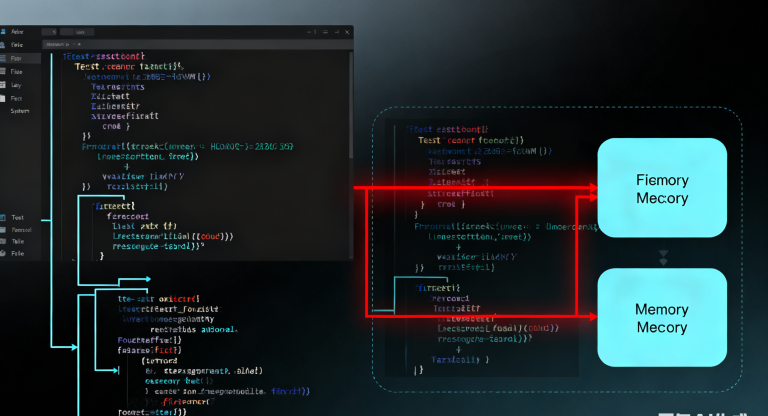The image size is (768, 416).
Task: Open the System sidebar entry
Action: pos(20,111)
